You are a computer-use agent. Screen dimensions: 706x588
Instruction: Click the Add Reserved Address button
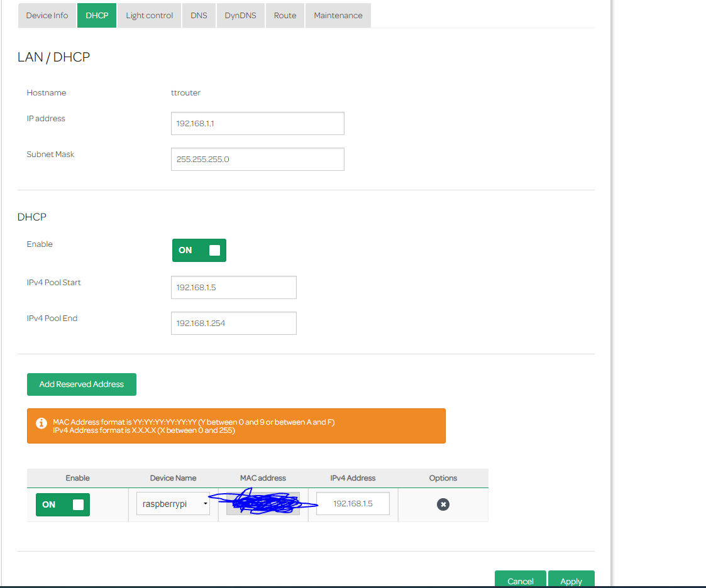tap(82, 384)
